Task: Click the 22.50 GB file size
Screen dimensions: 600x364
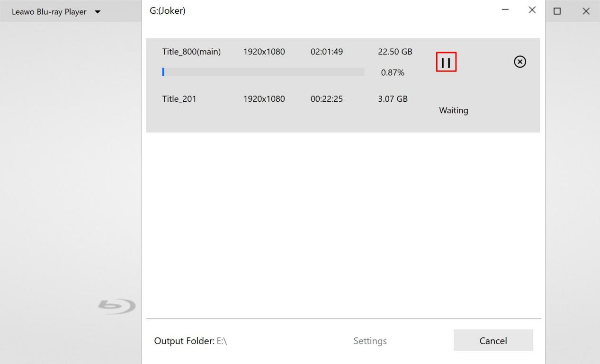Action: [x=394, y=52]
